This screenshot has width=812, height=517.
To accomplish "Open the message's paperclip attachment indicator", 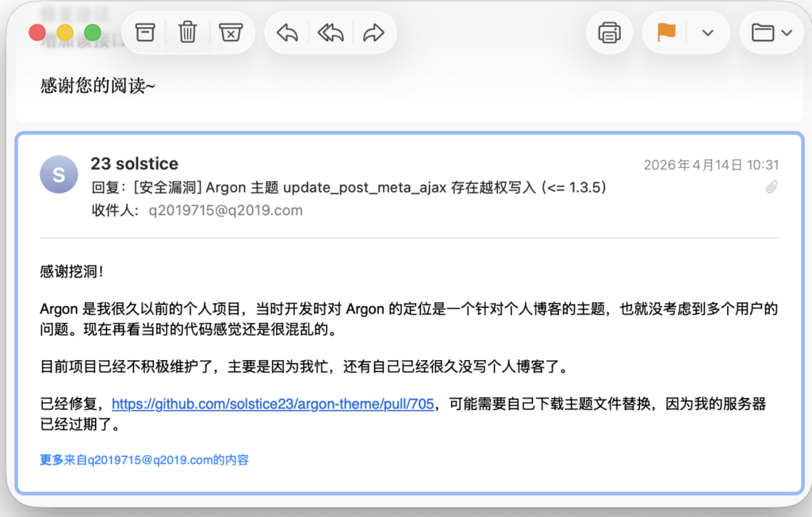I will pyautogui.click(x=772, y=187).
